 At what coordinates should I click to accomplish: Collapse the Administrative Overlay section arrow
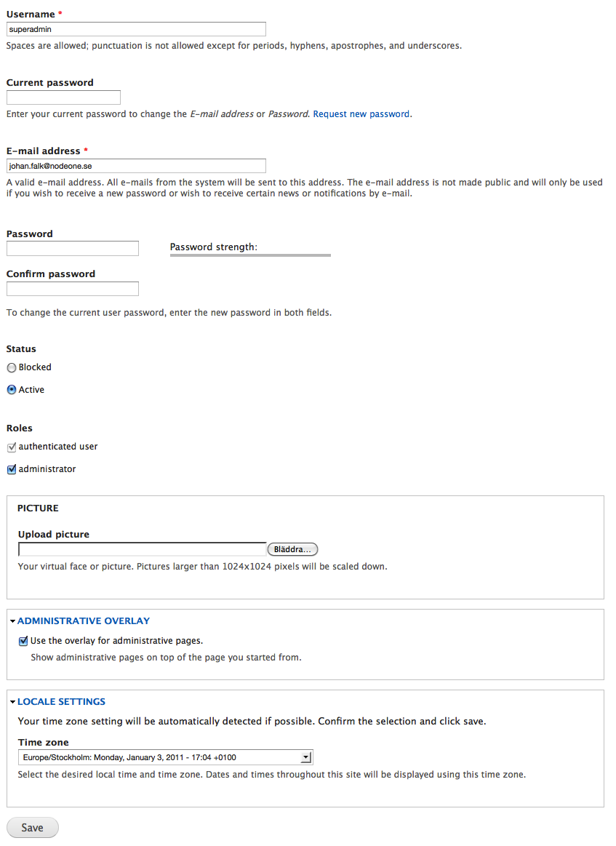click(x=13, y=621)
